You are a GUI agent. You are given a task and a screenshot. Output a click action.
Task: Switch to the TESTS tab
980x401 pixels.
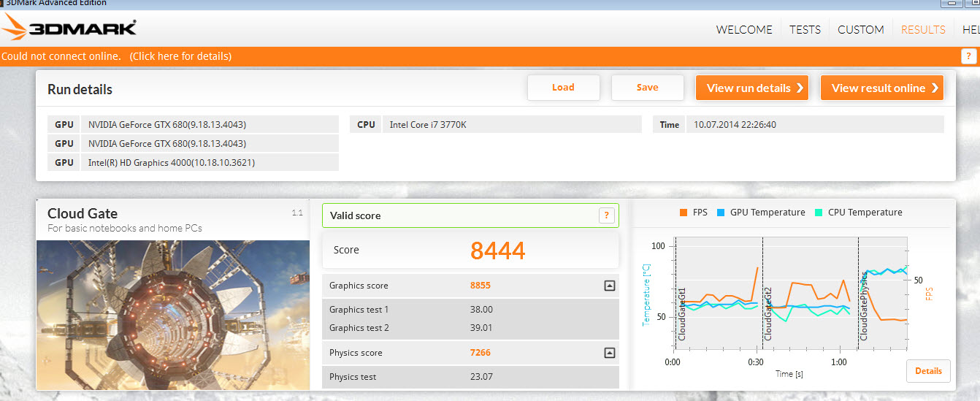click(x=805, y=30)
